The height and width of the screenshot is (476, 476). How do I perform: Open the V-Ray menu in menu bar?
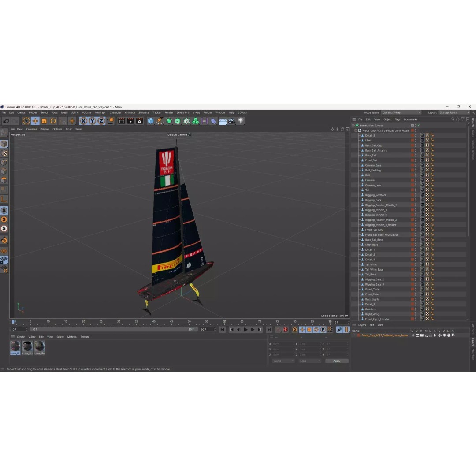pyautogui.click(x=197, y=112)
